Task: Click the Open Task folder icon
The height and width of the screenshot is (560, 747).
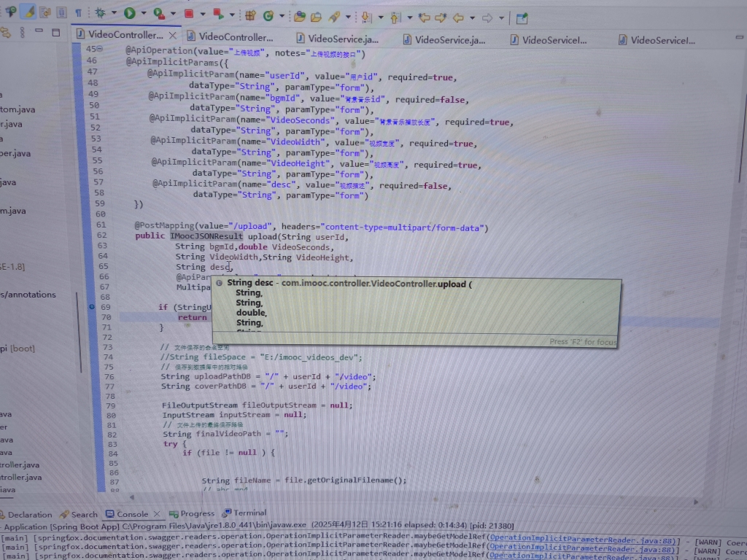Action: click(x=317, y=17)
